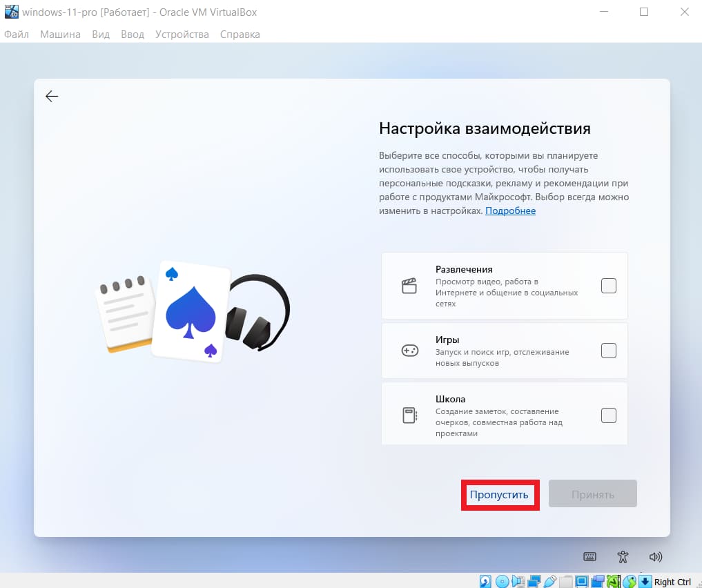The height and width of the screenshot is (588, 702).
Task: Close the VirtualBox window
Action: coord(685,12)
